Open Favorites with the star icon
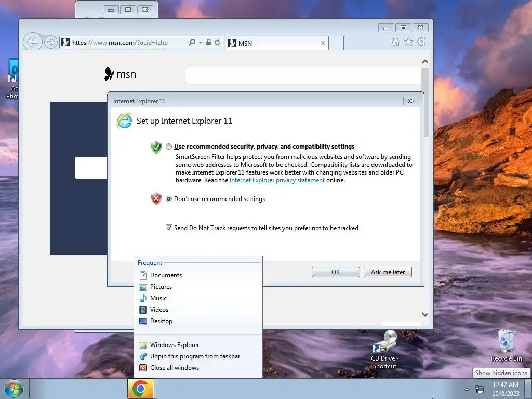Screen dimensions: 532x399 408,42
